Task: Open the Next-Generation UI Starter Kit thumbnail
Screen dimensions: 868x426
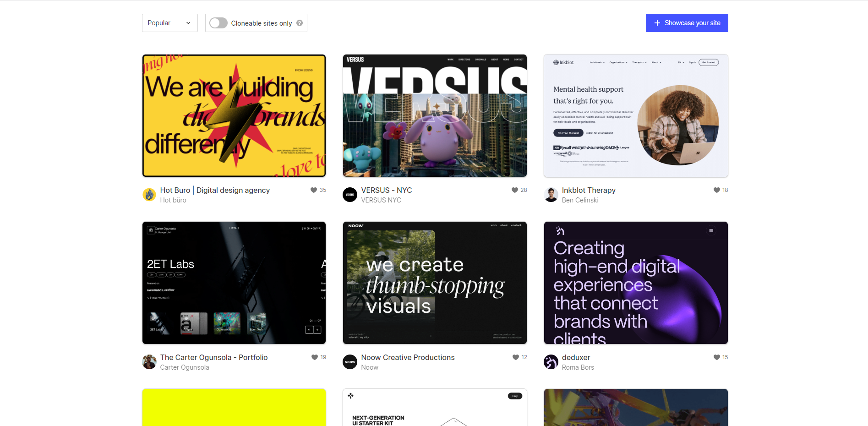Action: click(435, 407)
